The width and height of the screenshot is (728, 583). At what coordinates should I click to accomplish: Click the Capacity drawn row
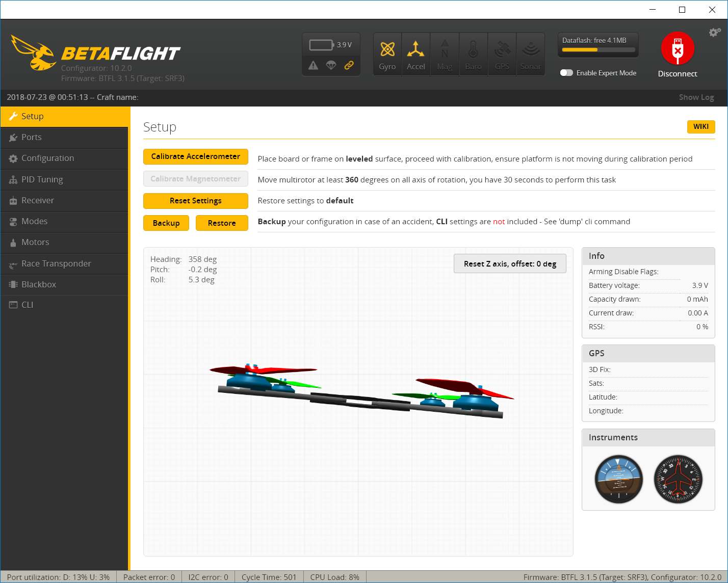point(648,299)
